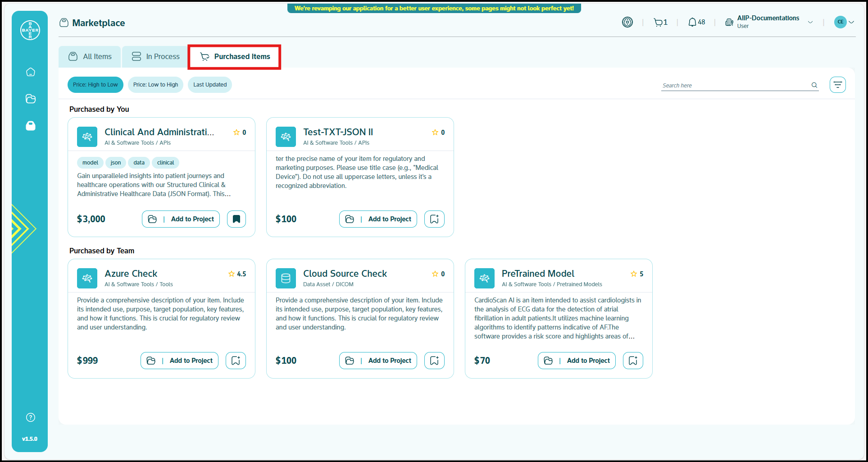This screenshot has height=462, width=868.
Task: Expand the yellow sidebar chevron arrow
Action: click(x=23, y=229)
